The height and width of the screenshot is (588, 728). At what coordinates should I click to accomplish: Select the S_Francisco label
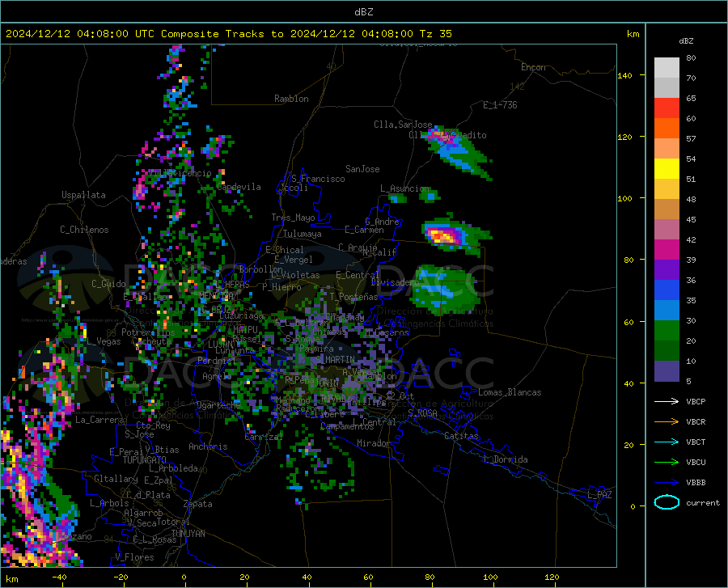click(x=319, y=179)
